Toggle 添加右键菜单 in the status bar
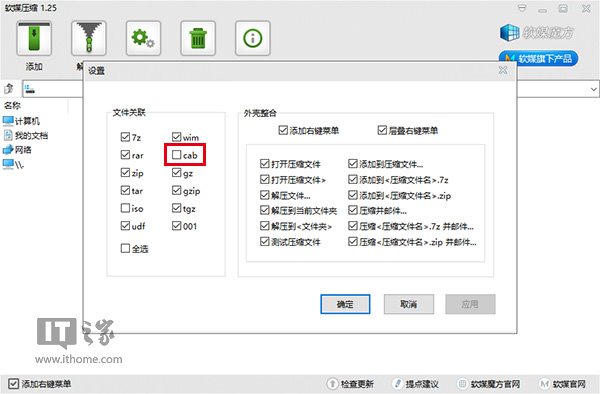 (13, 383)
